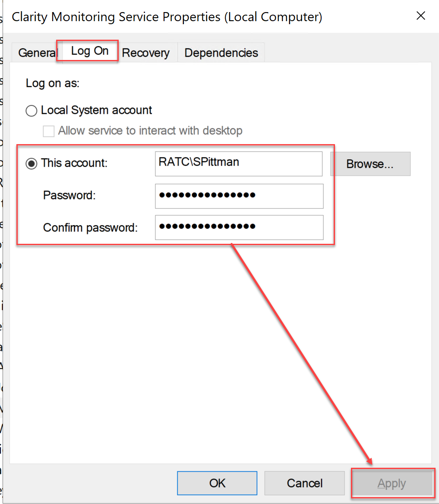Screen dimensions: 439x504
Task: Click the background window behind the dialog
Action: click(1, 259)
